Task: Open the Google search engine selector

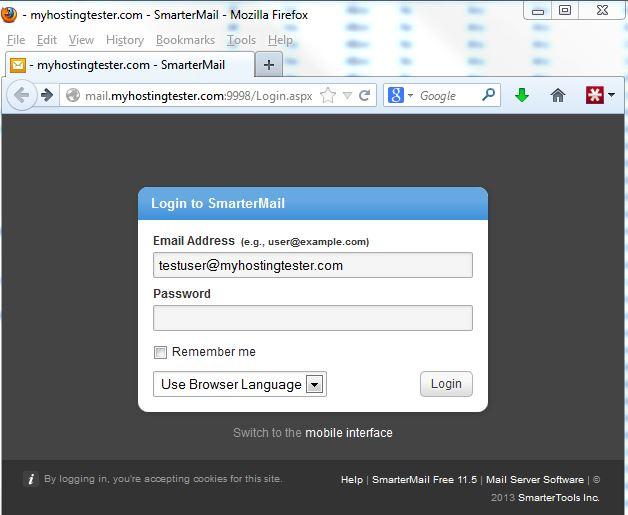Action: tap(400, 95)
